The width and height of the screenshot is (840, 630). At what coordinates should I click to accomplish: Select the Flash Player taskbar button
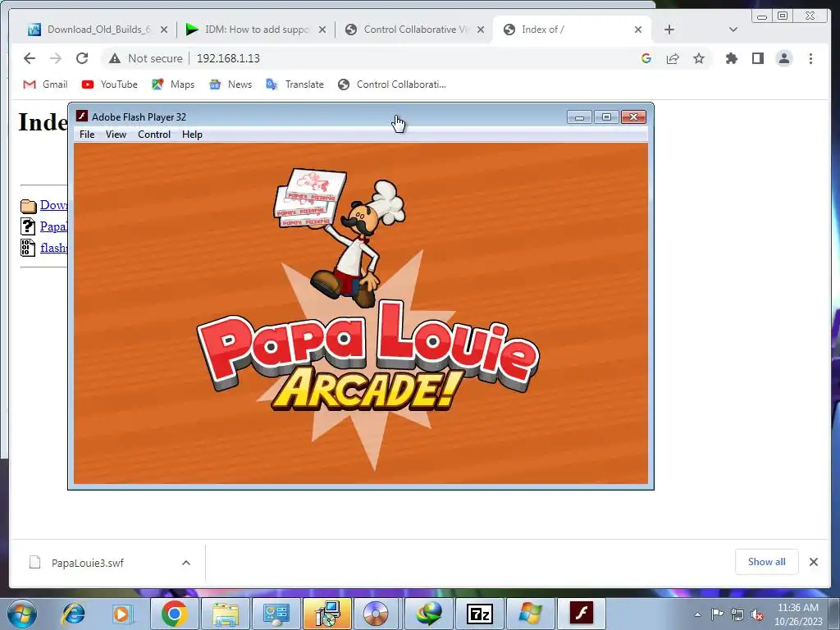tap(582, 614)
